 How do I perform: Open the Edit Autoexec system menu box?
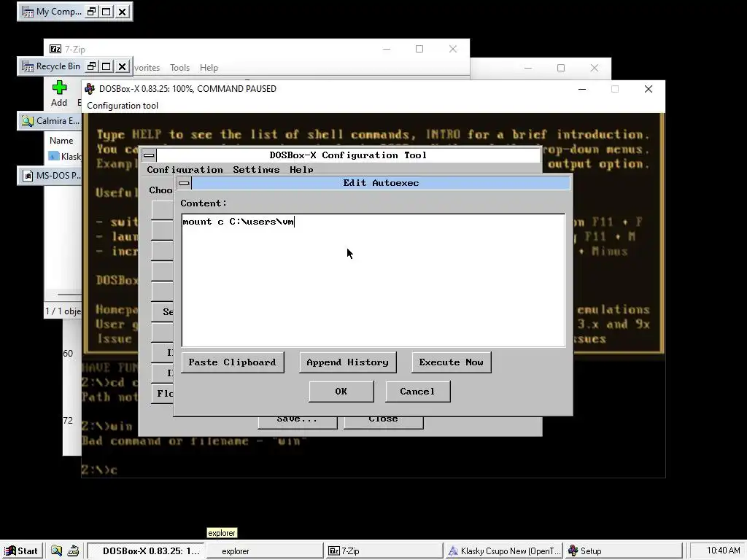coord(184,183)
